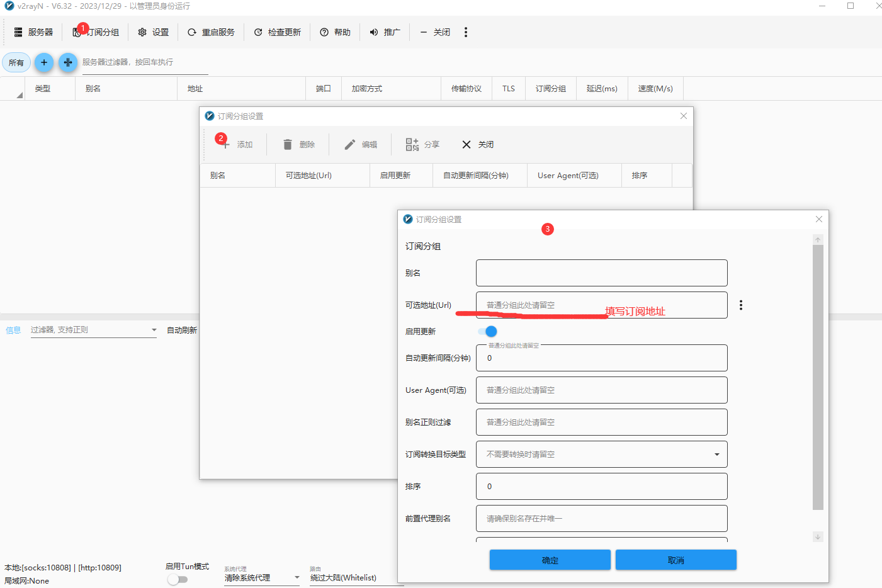Click the 信息 log label
Viewport: 882px width, 588px height.
[x=13, y=330]
